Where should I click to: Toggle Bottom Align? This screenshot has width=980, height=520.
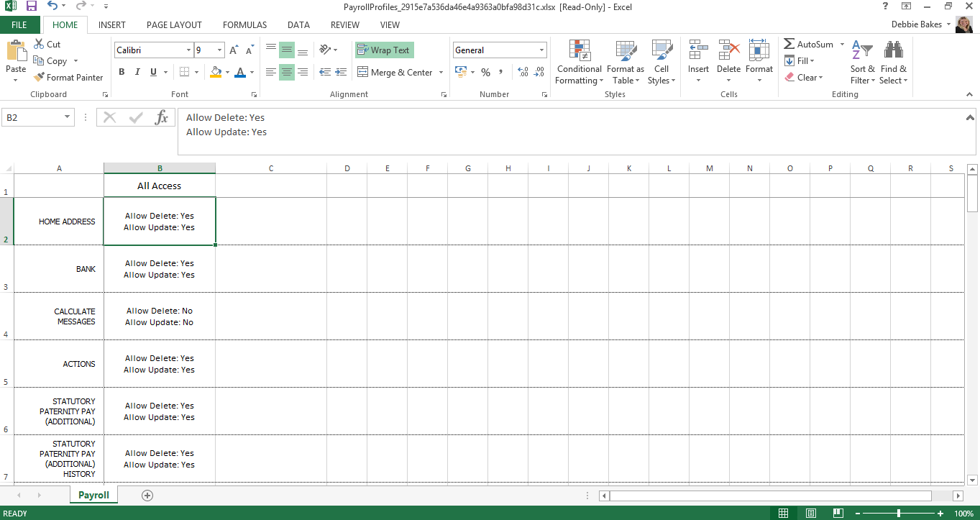tap(303, 50)
